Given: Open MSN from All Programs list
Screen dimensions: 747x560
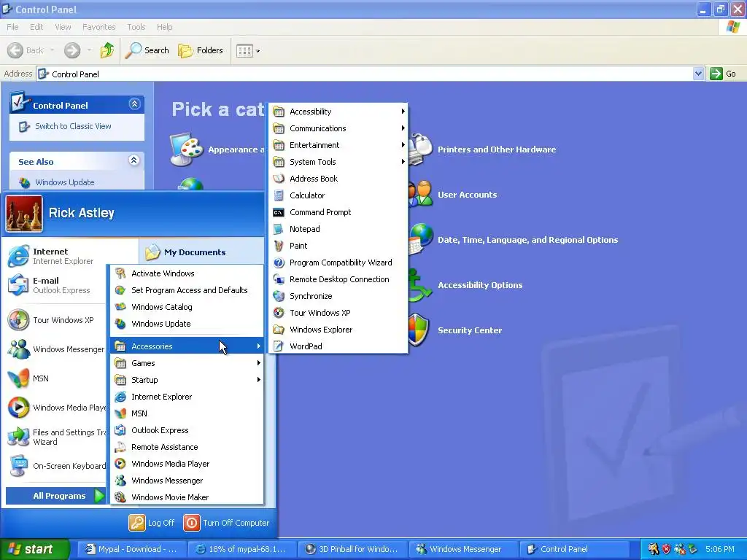Looking at the screenshot, I should (x=187, y=413).
